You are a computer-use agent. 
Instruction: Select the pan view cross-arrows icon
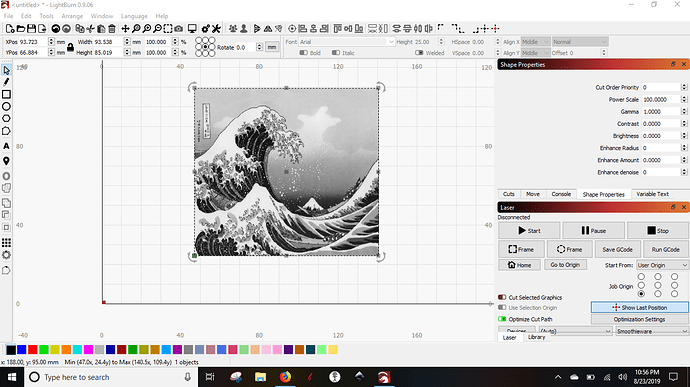125,29
